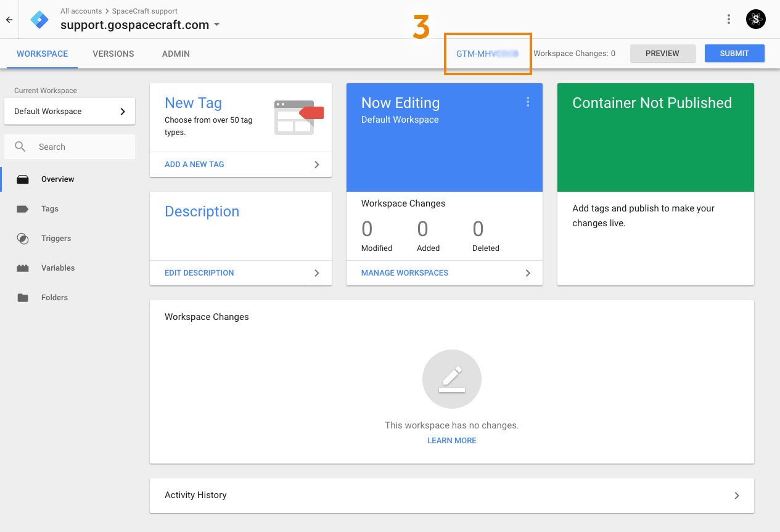Image resolution: width=780 pixels, height=532 pixels.
Task: Click the Edit Description link
Action: point(199,273)
